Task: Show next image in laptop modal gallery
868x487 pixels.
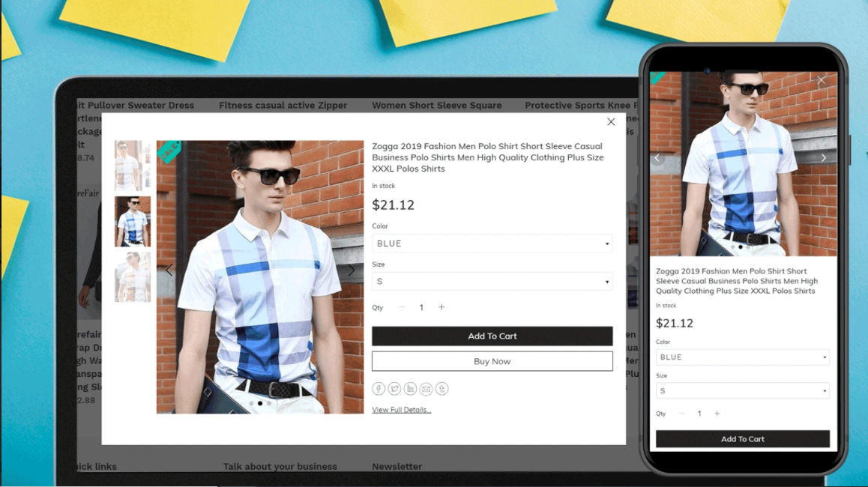Action: (x=351, y=270)
